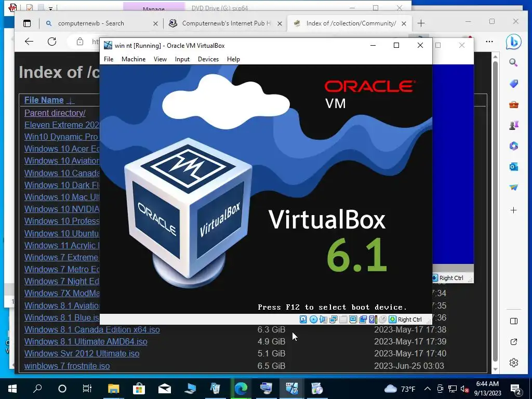
Task: Open the View menu in VirtualBox
Action: point(160,59)
